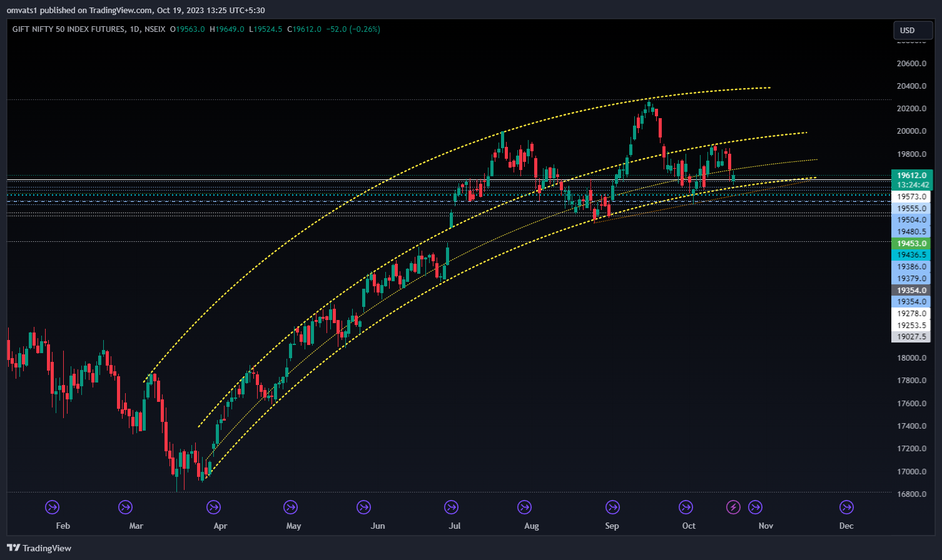
Task: Click the event icon above the Jun label
Action: coord(363,507)
